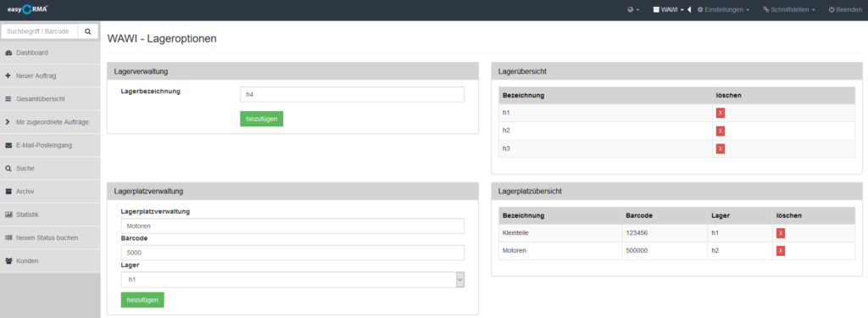Add warehouse with Lagerverwaltung hinzufügen button
The width and height of the screenshot is (868, 318).
click(261, 119)
